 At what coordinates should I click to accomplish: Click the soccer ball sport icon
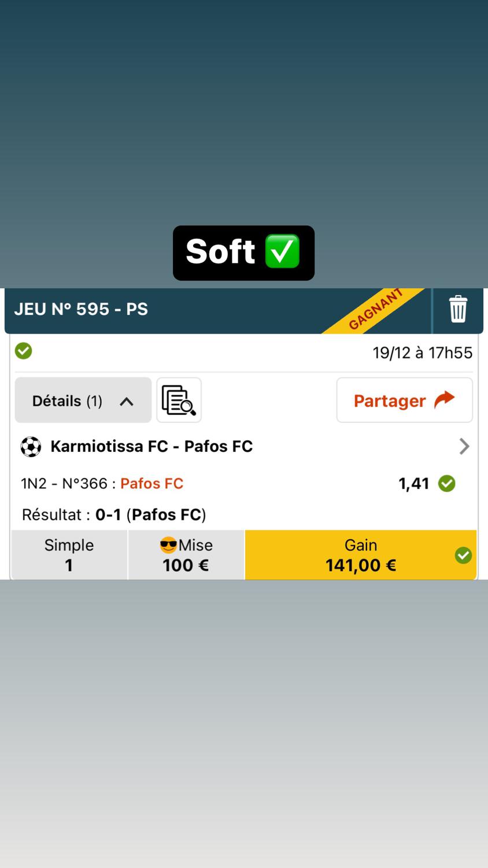(31, 447)
